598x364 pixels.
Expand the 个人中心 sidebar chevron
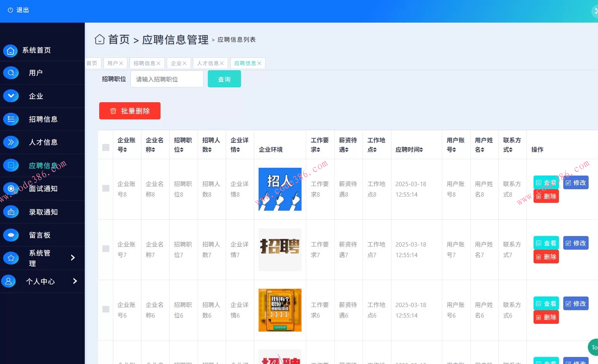pyautogui.click(x=75, y=281)
